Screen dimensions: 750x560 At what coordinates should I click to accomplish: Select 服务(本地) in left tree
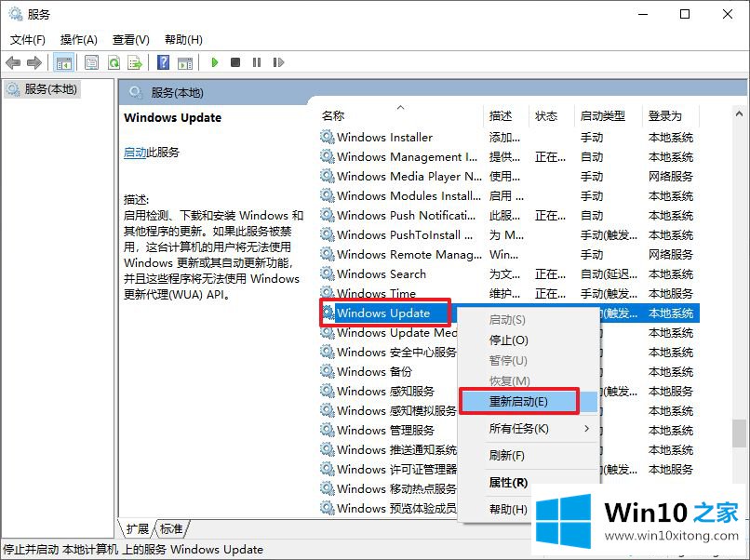51,89
